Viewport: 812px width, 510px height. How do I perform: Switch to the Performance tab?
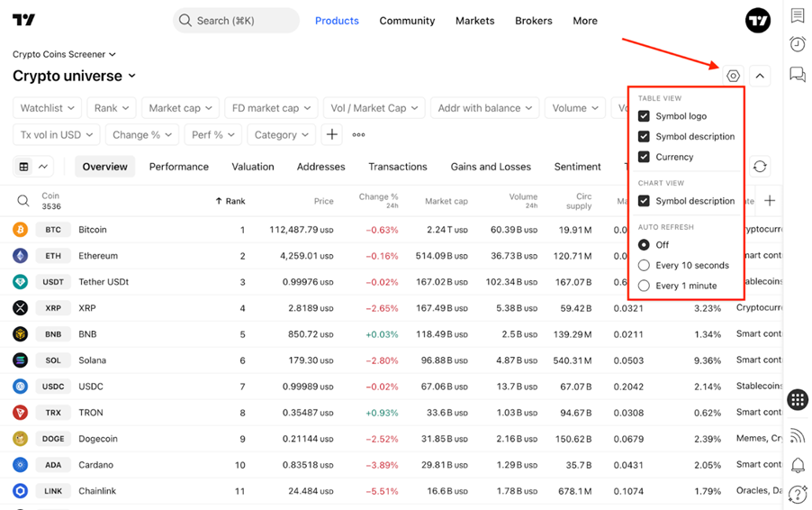tap(178, 167)
